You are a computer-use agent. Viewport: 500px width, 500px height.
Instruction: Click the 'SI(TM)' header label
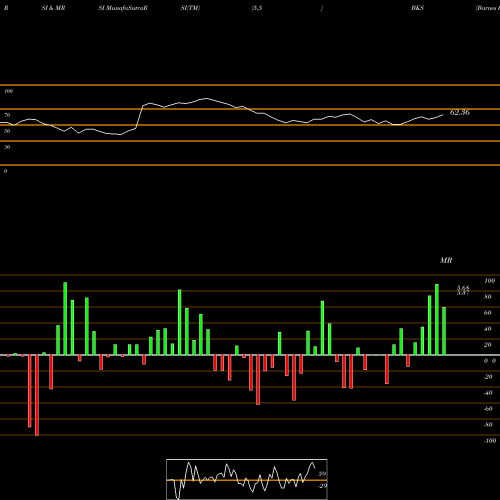coord(190,8)
